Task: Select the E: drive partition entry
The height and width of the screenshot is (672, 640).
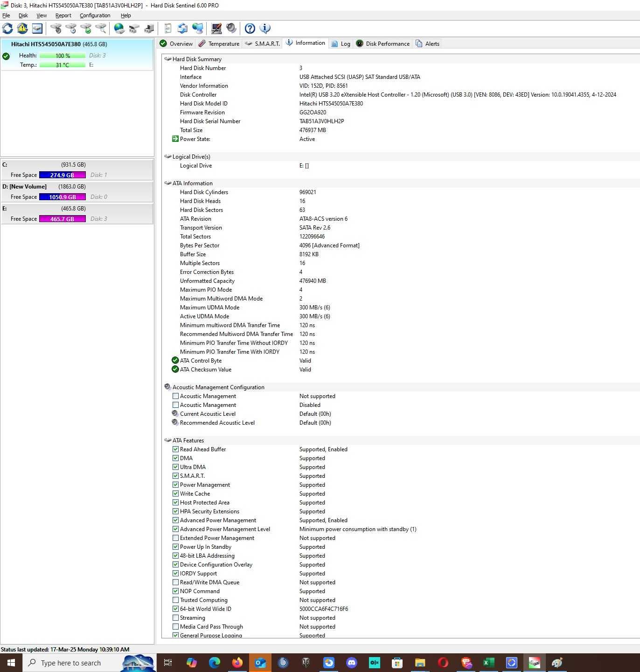Action: (77, 214)
